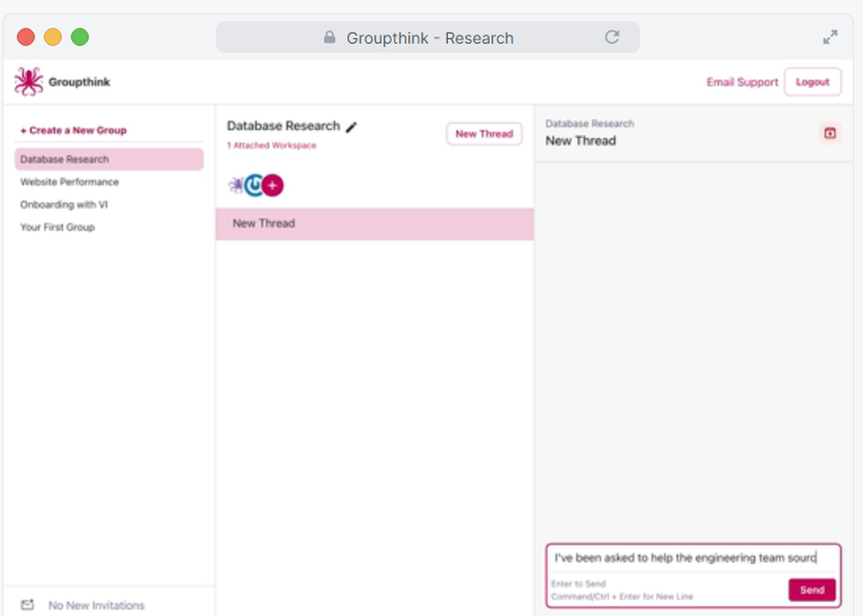The height and width of the screenshot is (616, 863).
Task: Click the Logout button
Action: 812,81
